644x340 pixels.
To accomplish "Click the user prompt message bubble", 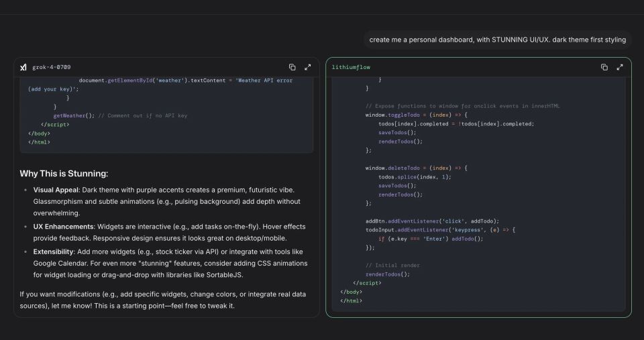I will coord(497,40).
